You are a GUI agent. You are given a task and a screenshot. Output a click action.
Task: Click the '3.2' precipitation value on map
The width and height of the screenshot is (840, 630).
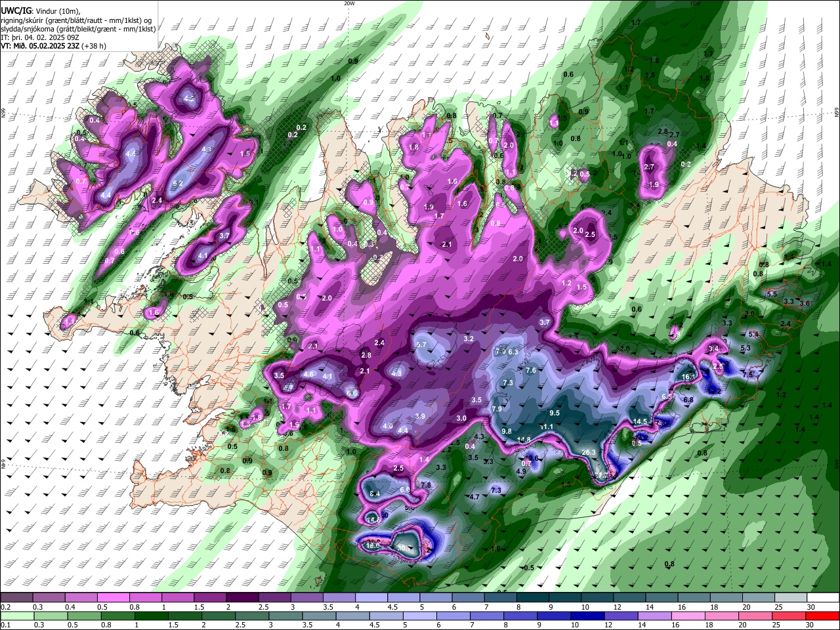[x=469, y=339]
